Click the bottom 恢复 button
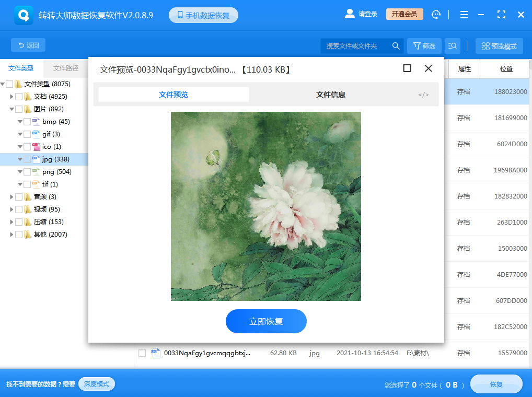 496,384
